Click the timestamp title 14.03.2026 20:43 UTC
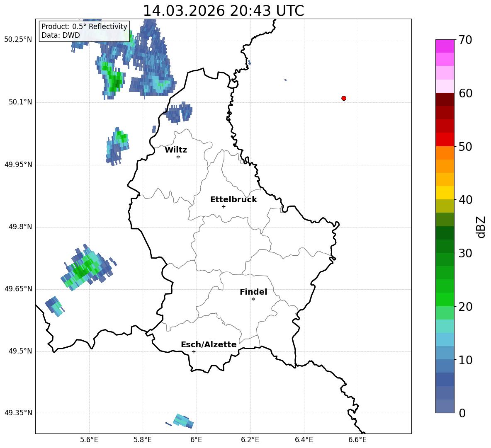Viewport: 491px width, 448px height. (224, 11)
